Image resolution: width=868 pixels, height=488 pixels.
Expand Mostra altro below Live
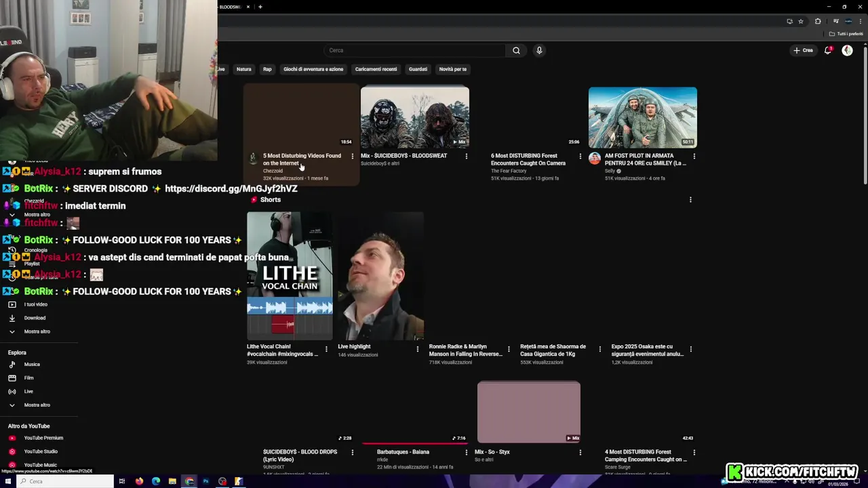tap(39, 405)
